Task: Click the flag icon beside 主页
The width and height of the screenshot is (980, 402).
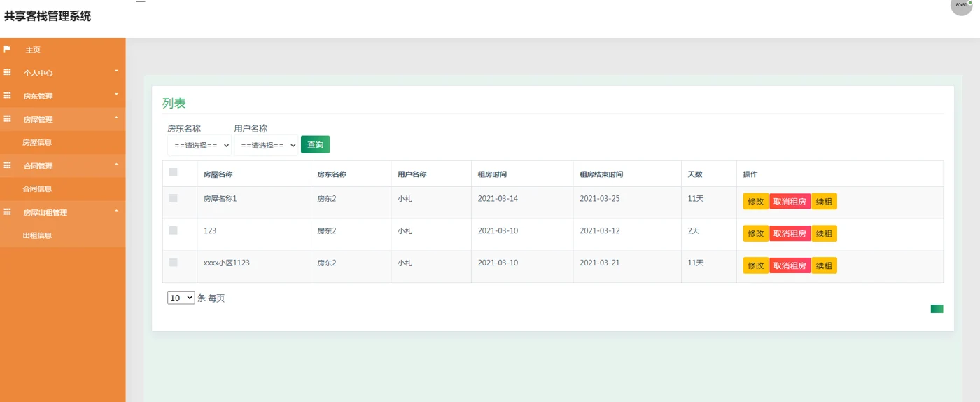Action: click(7, 49)
